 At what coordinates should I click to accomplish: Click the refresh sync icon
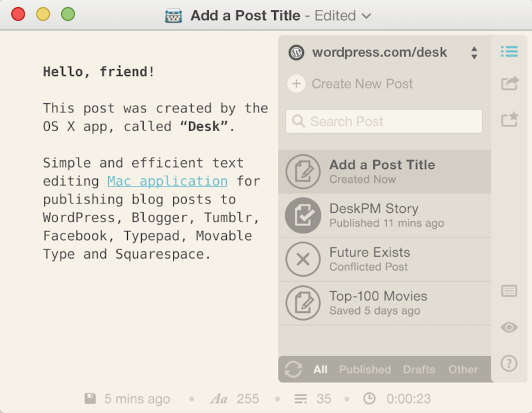click(293, 369)
